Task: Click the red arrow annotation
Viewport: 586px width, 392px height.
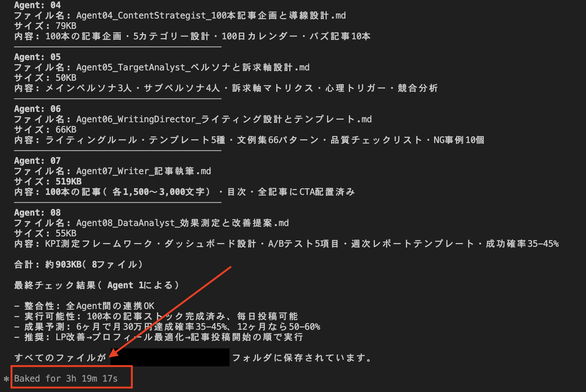Action: tap(170, 312)
